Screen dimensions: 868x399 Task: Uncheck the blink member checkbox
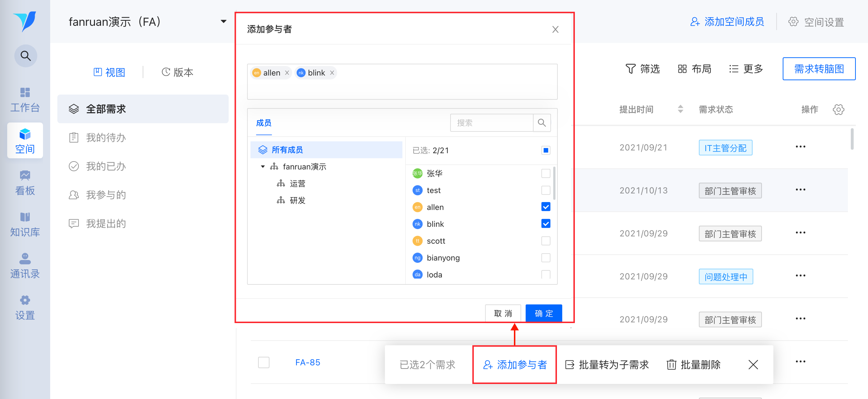coord(545,224)
